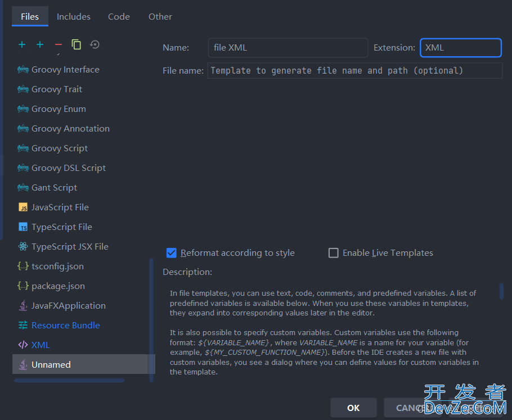
Task: Click the Groovy Enum icon
Action: (23, 109)
